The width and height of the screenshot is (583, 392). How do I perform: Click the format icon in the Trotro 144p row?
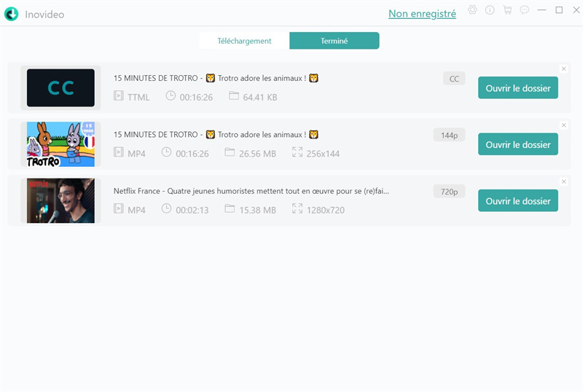[119, 152]
